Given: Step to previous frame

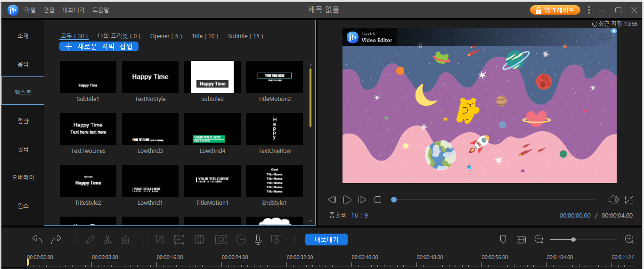Looking at the screenshot, I should 332,200.
